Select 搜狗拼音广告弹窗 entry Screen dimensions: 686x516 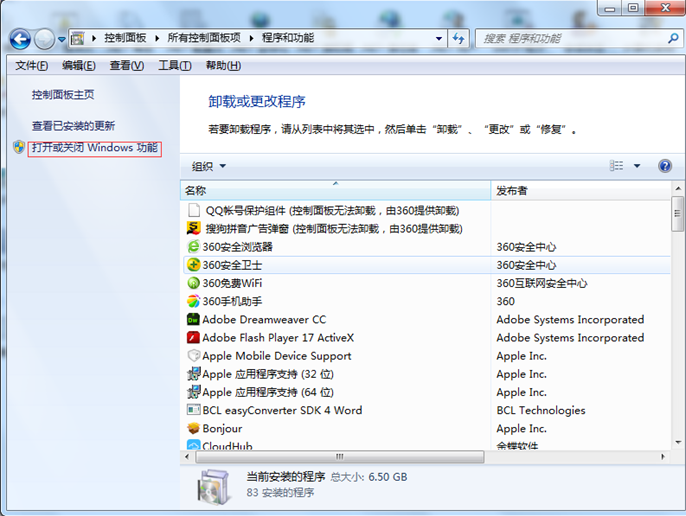(x=334, y=229)
